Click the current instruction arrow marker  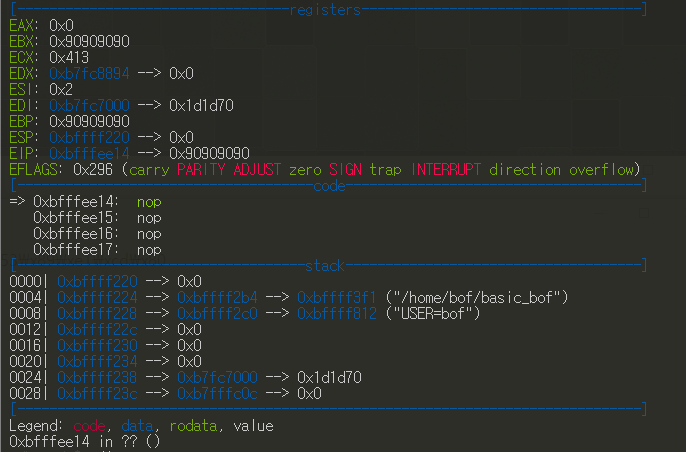[x=16, y=201]
